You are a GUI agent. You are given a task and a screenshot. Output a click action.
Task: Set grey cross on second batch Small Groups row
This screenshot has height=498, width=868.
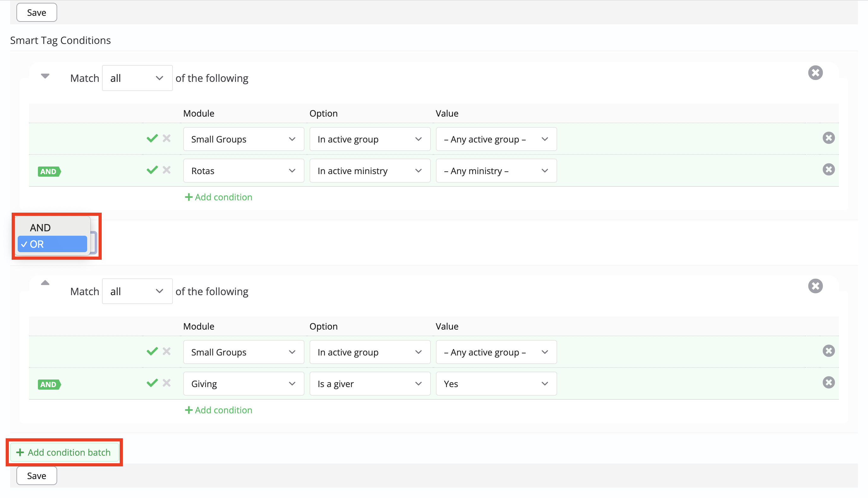[166, 351]
